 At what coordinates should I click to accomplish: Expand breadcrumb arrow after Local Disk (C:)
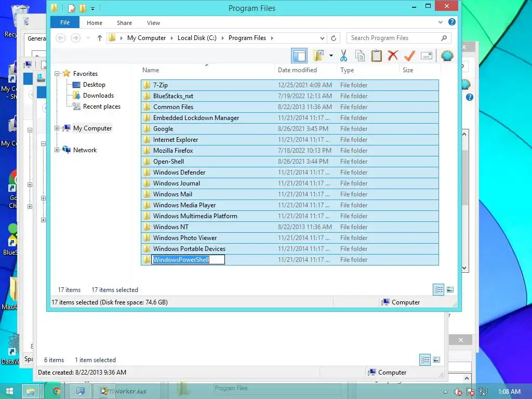pos(222,38)
